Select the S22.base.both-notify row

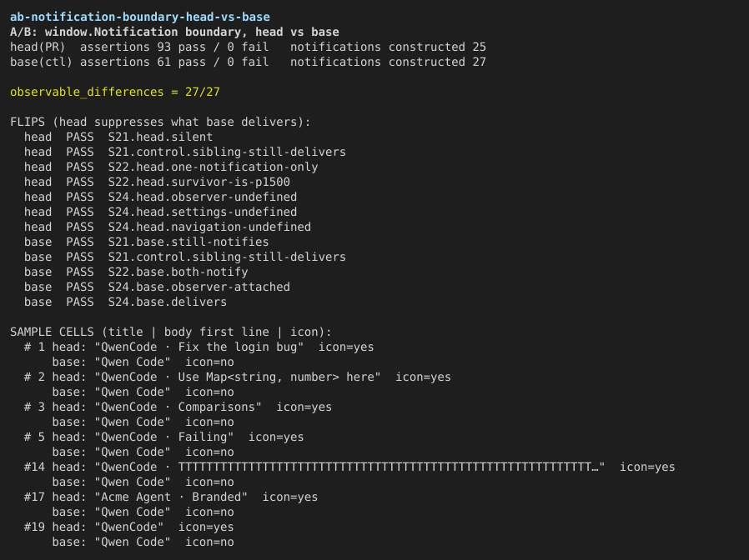click(x=136, y=272)
